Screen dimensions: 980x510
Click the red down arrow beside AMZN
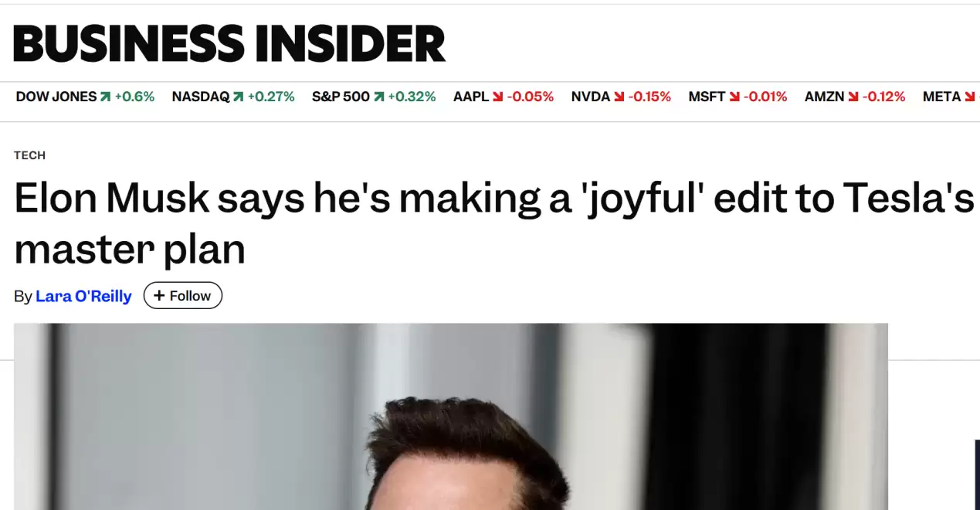pos(853,97)
